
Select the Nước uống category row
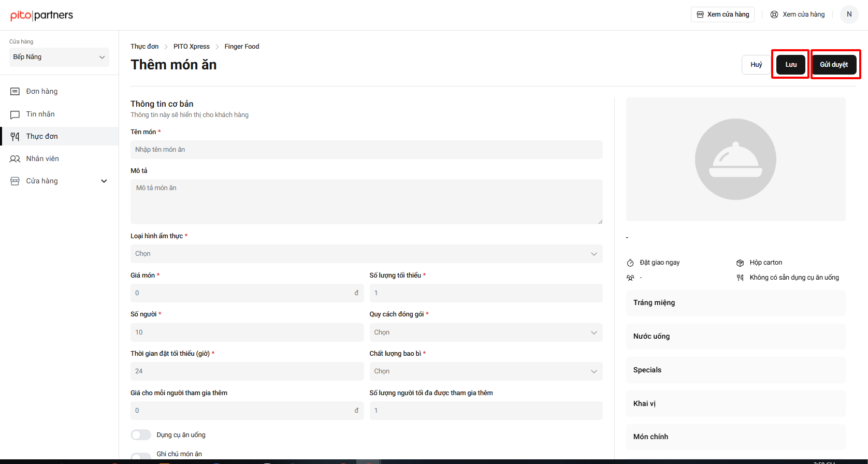[736, 337]
